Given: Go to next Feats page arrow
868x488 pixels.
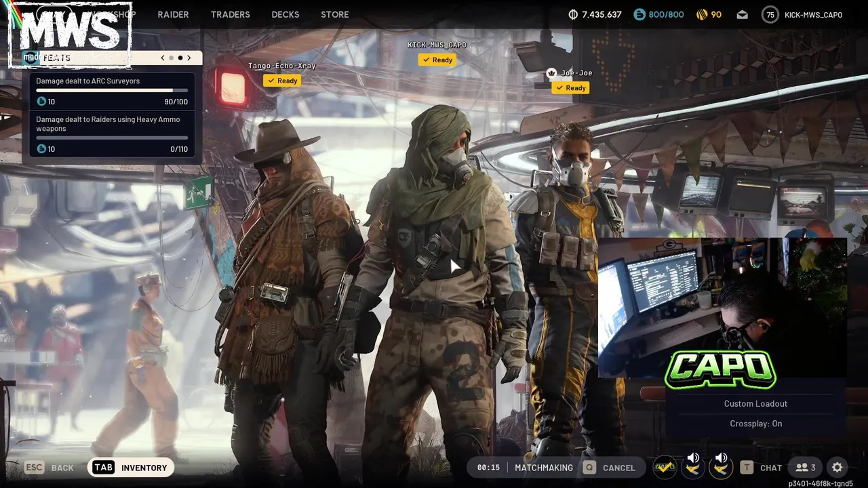Looking at the screenshot, I should pyautogui.click(x=189, y=58).
